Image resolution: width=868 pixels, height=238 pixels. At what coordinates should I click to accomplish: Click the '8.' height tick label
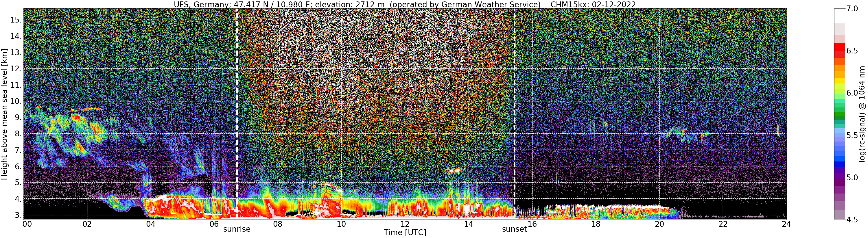click(x=18, y=134)
